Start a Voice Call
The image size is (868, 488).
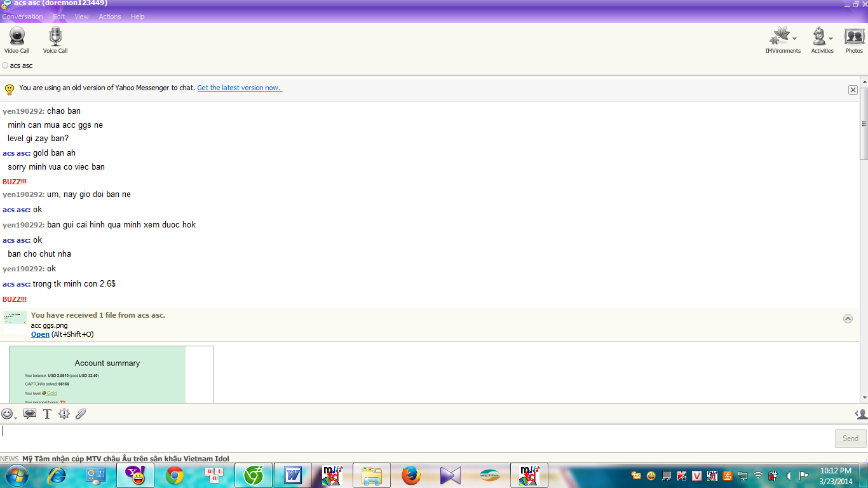point(55,40)
